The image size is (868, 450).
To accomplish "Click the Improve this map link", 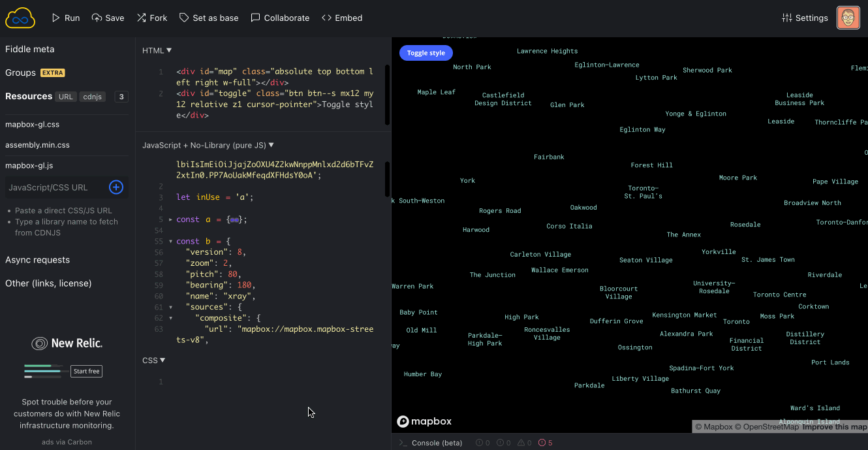I will 834,426.
